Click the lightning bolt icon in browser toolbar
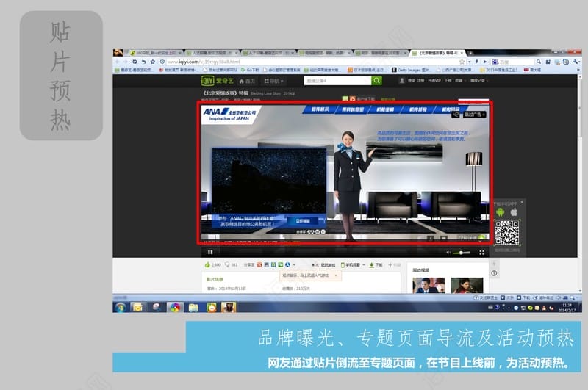This screenshot has width=588, height=390. pyautogui.click(x=477, y=62)
